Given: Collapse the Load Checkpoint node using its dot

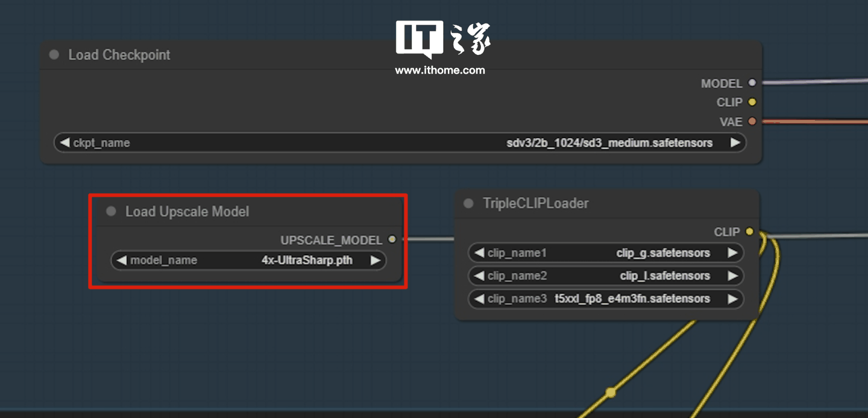Looking at the screenshot, I should (54, 55).
